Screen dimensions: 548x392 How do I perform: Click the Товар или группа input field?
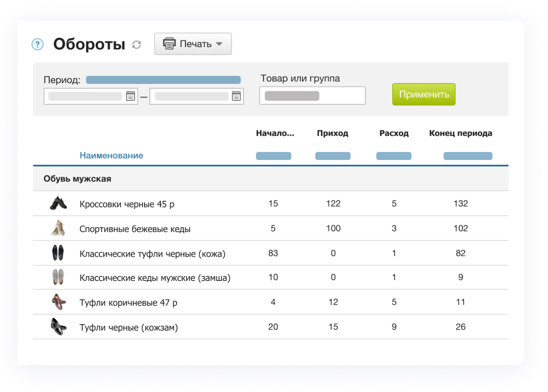[x=312, y=96]
